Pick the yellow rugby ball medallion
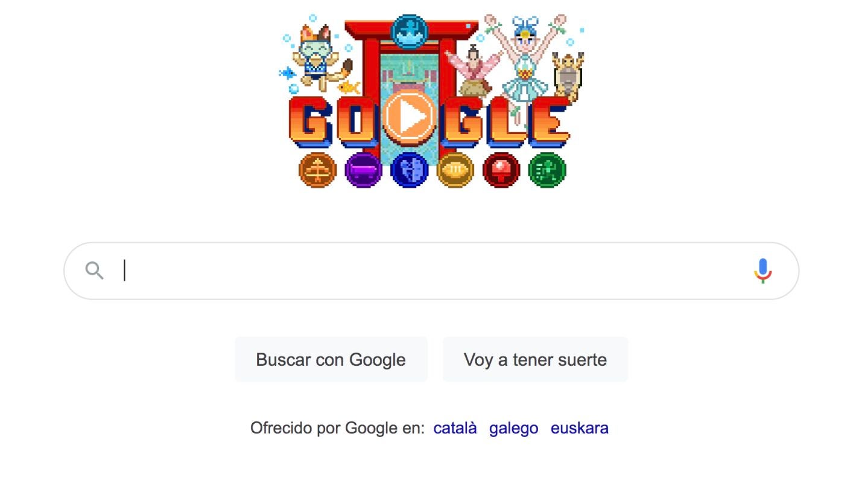 (455, 170)
